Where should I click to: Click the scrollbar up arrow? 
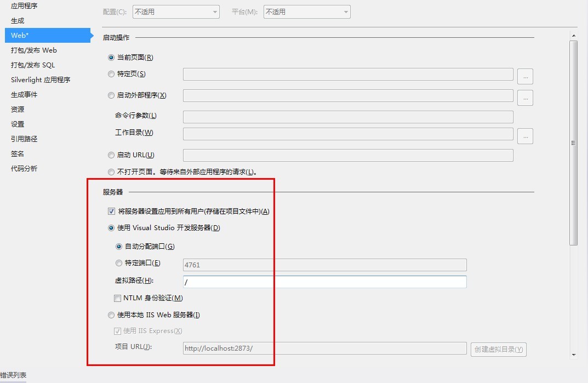coord(573,36)
